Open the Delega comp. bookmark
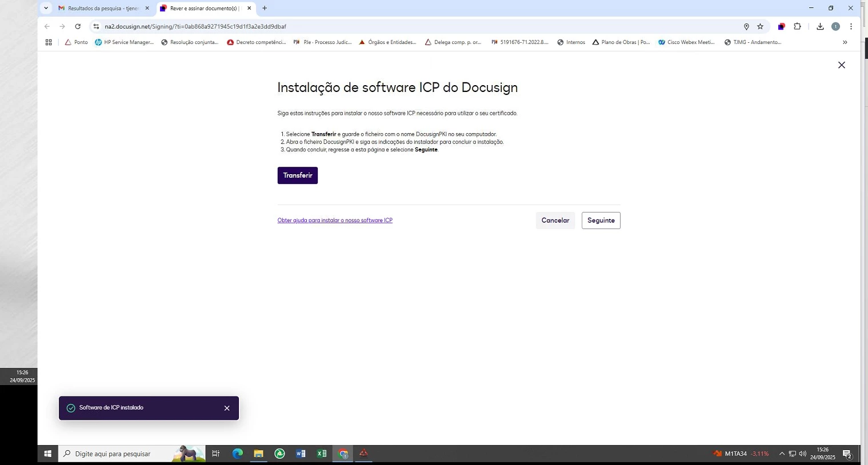Viewport: 868px width, 465px height. pos(453,42)
